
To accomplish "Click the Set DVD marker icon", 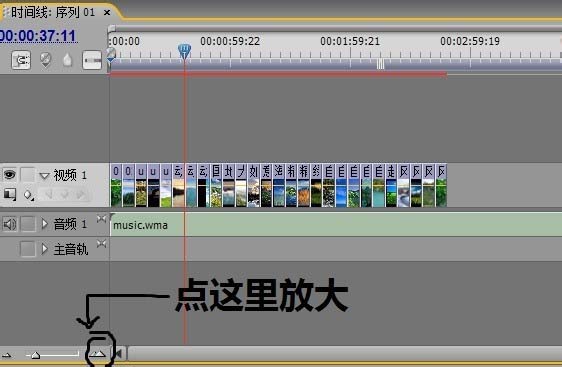I will pos(45,60).
